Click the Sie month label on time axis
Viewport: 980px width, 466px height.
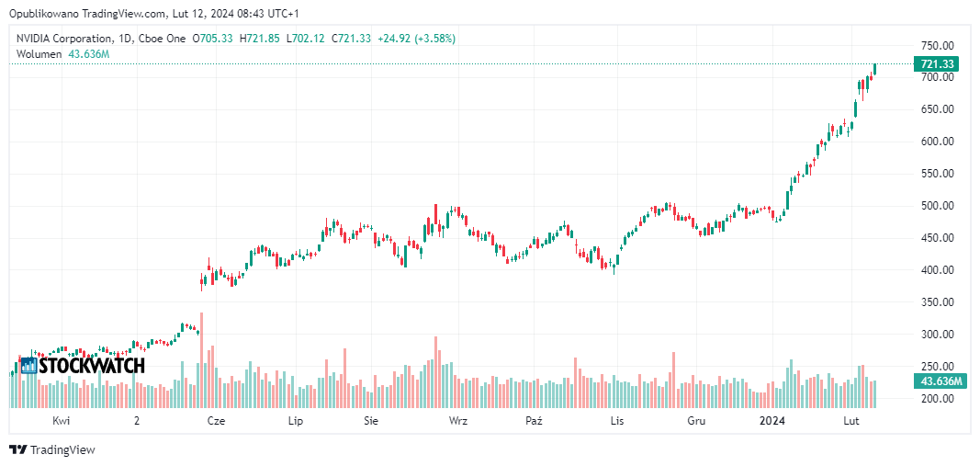tap(371, 421)
